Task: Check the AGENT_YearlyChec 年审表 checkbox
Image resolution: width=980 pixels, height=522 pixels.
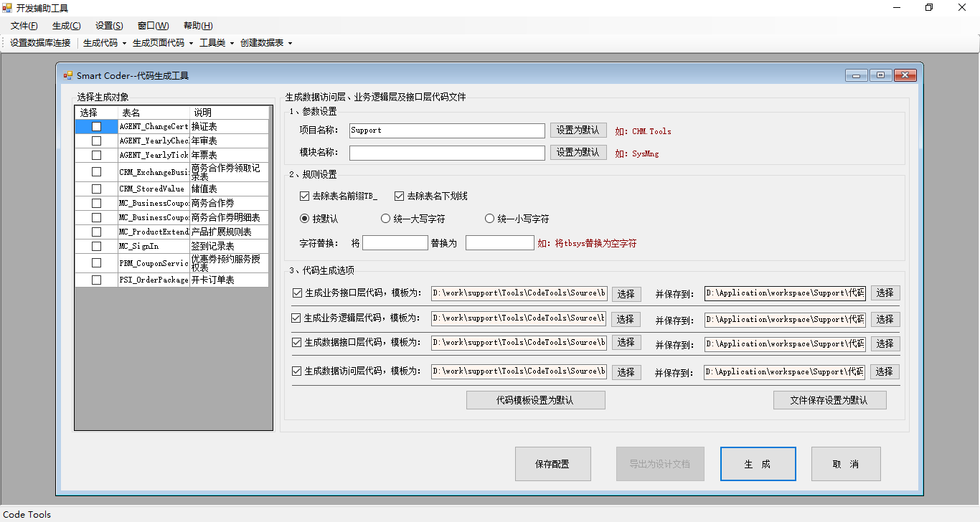Action: [x=96, y=141]
